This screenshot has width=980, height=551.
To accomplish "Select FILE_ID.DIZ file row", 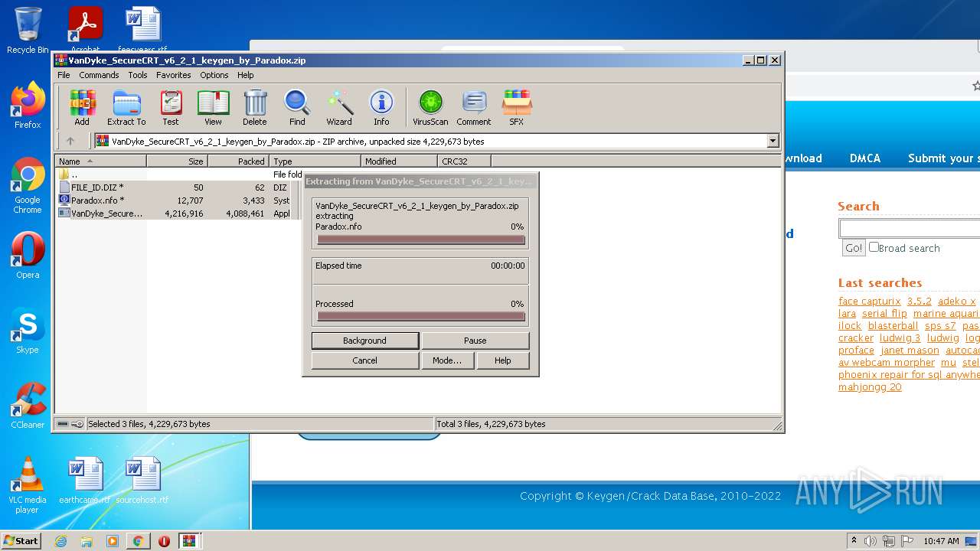I will tap(178, 187).
